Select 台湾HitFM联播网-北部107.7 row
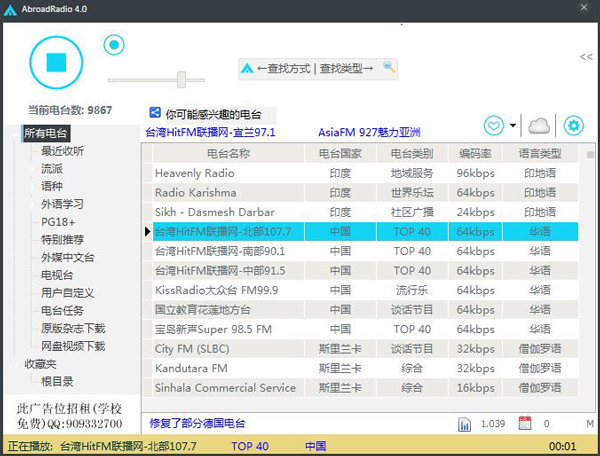 [360, 232]
